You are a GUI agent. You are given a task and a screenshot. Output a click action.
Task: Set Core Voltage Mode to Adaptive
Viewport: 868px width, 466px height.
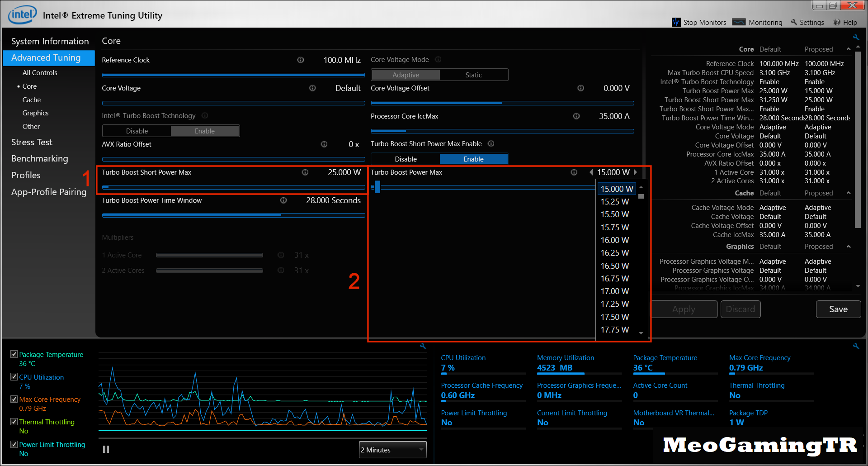[406, 75]
